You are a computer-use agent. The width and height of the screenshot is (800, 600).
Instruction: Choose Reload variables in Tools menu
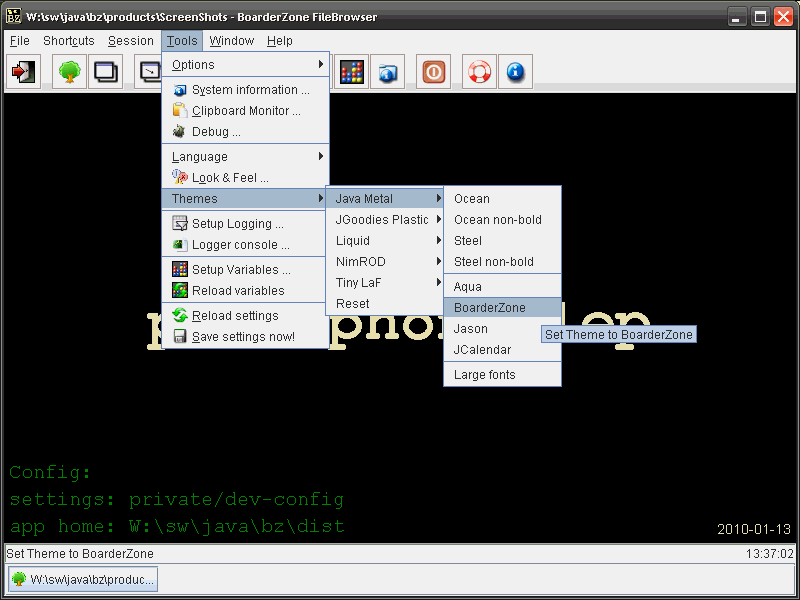pyautogui.click(x=245, y=290)
